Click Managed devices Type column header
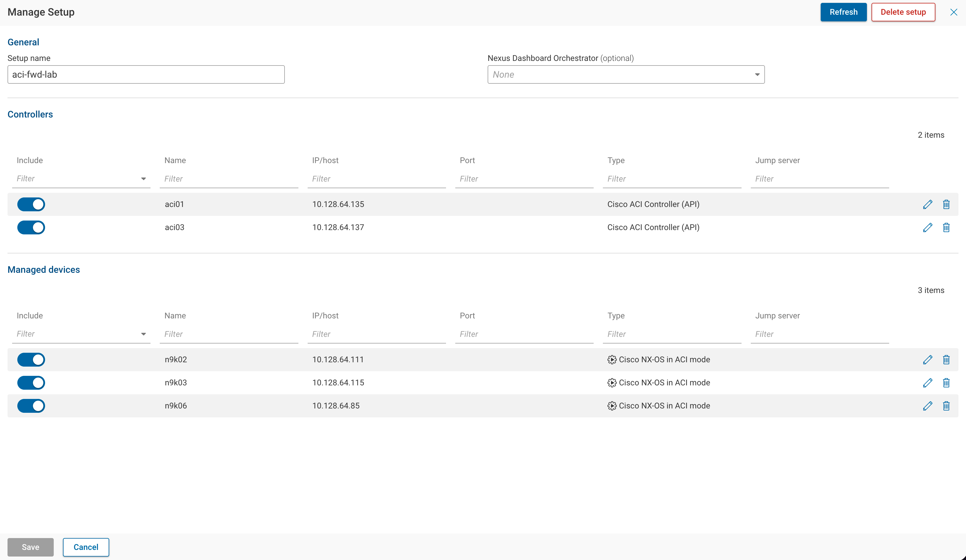Image resolution: width=966 pixels, height=560 pixels. coord(616,316)
